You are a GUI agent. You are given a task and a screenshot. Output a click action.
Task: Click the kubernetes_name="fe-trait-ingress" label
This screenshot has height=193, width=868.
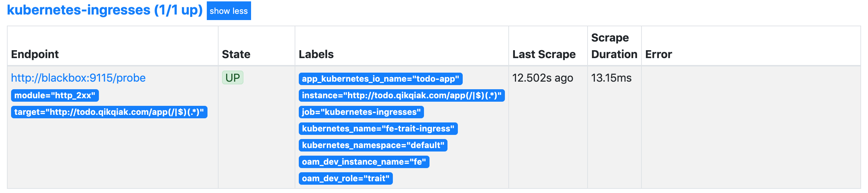[x=378, y=129]
